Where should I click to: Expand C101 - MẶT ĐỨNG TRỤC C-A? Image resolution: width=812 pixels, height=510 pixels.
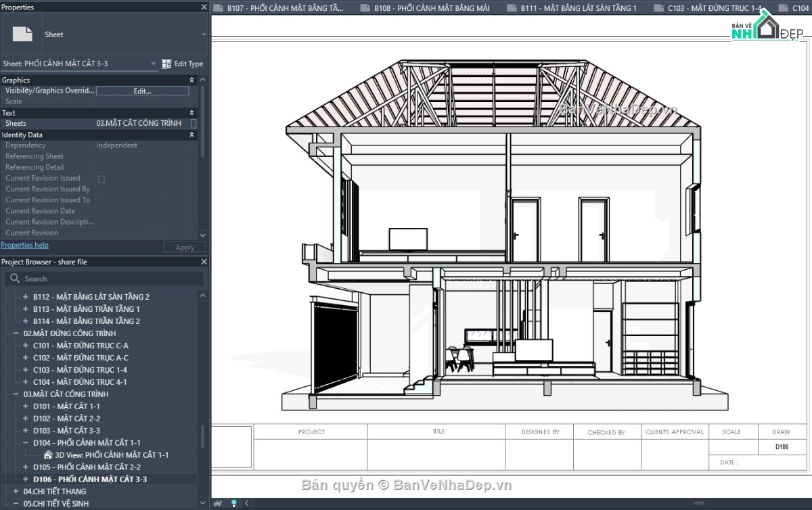click(x=26, y=346)
